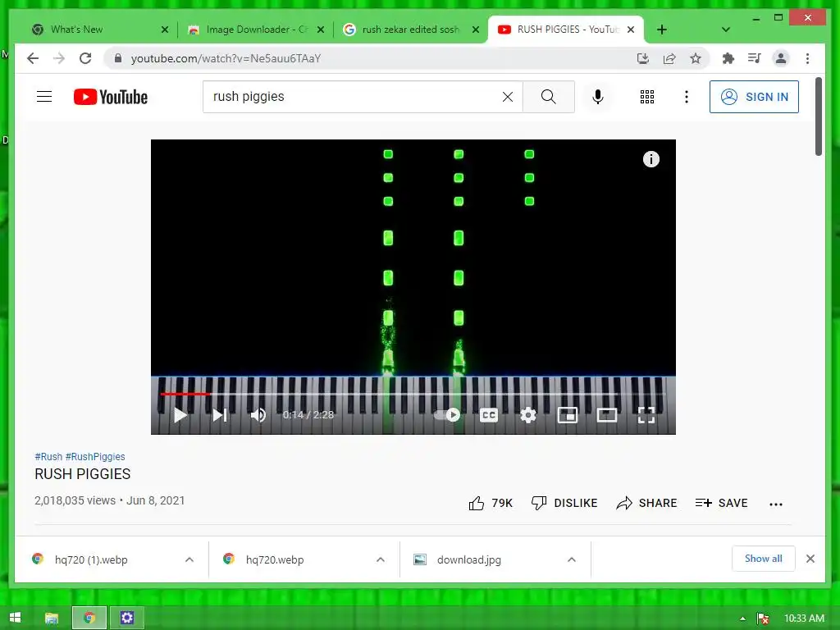The height and width of the screenshot is (630, 840).
Task: Click the DISLIKE button
Action: click(564, 503)
